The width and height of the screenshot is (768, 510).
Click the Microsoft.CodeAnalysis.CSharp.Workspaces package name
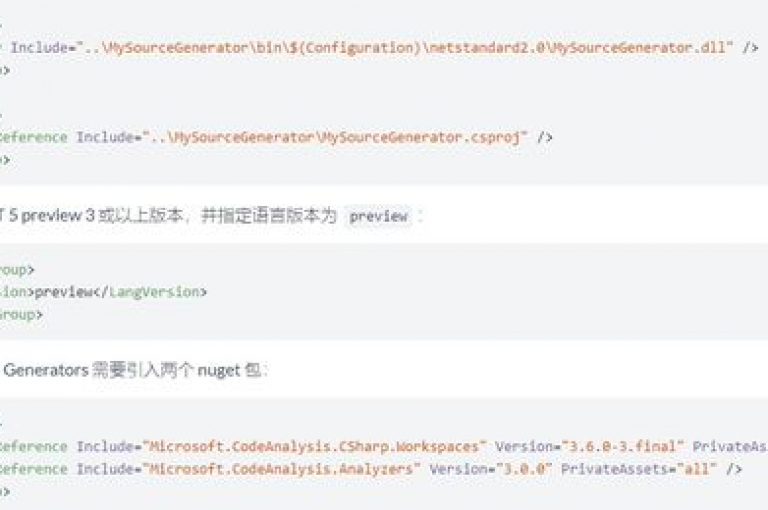click(x=314, y=447)
